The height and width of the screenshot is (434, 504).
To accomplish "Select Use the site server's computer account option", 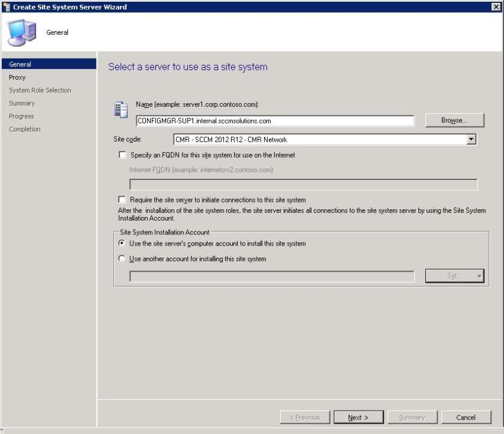I will point(122,243).
